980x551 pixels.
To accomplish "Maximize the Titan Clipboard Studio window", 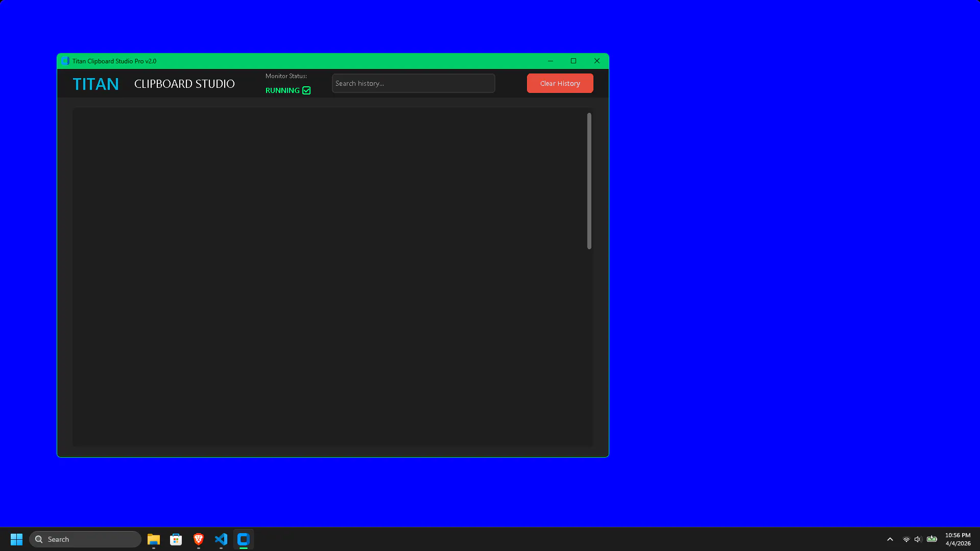I will click(x=573, y=61).
